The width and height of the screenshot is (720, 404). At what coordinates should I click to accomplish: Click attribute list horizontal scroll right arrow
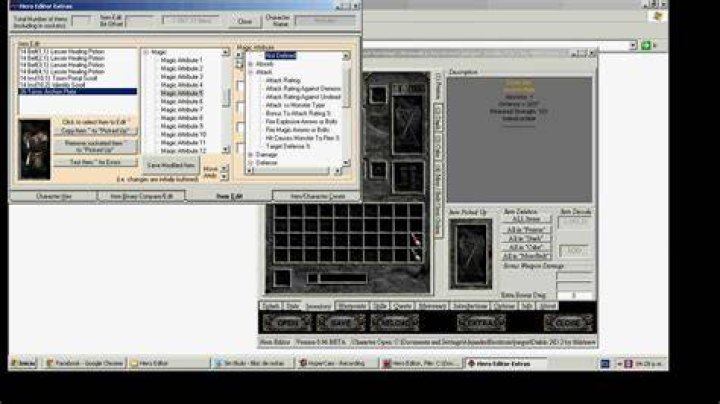(x=337, y=171)
